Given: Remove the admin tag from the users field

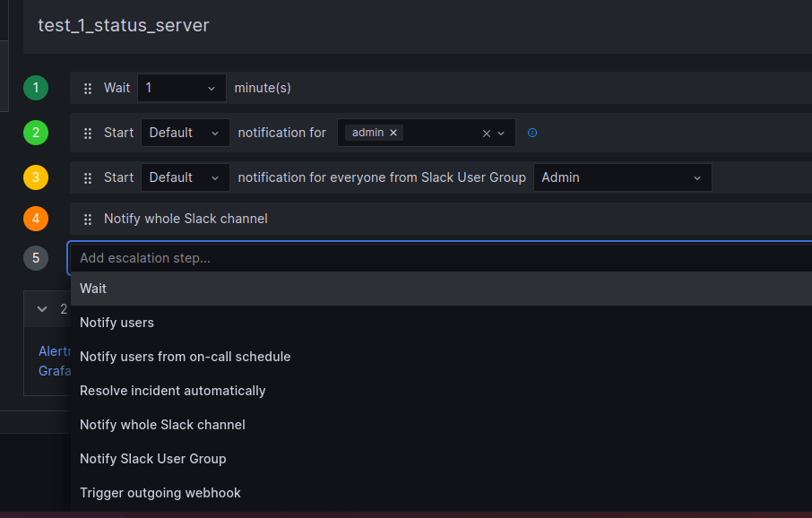Looking at the screenshot, I should pyautogui.click(x=393, y=133).
